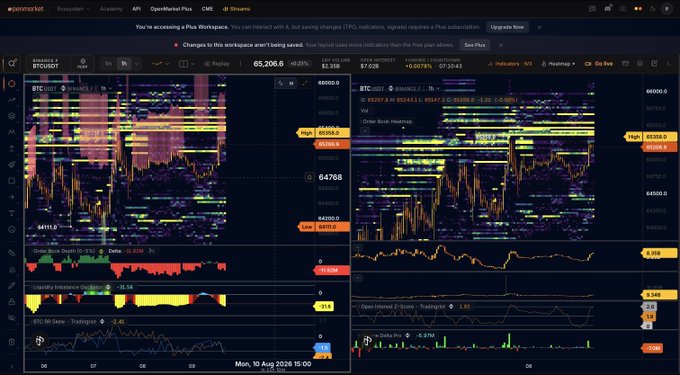Select the zigzag pattern drawing tool
The image size is (680, 375).
(x=12, y=132)
